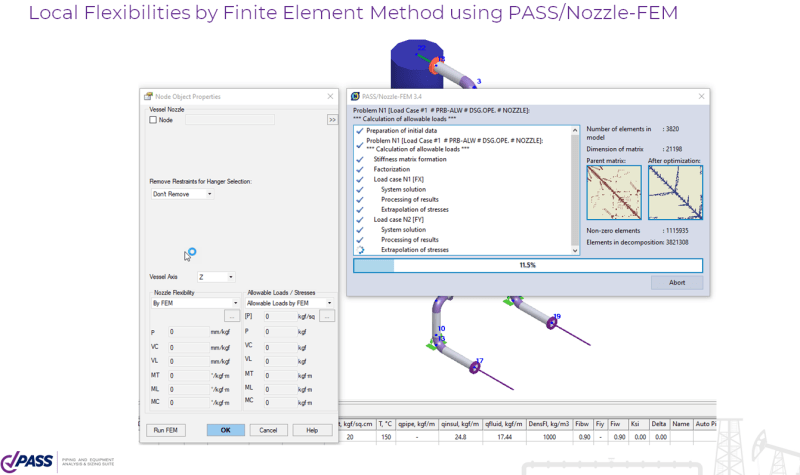This screenshot has height=475, width=800.
Task: Click the 'Delta' column header
Action: [659, 424]
